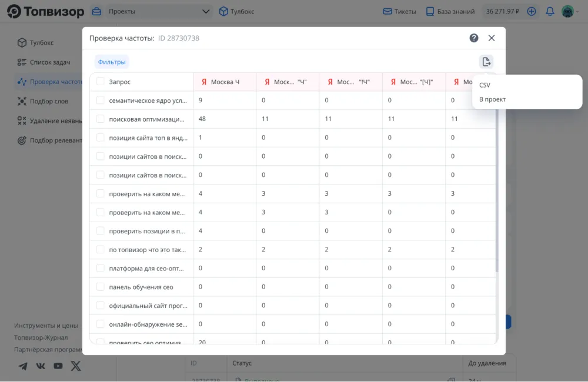Click the query панель обучения сео
The width and height of the screenshot is (588, 382).
tap(141, 287)
